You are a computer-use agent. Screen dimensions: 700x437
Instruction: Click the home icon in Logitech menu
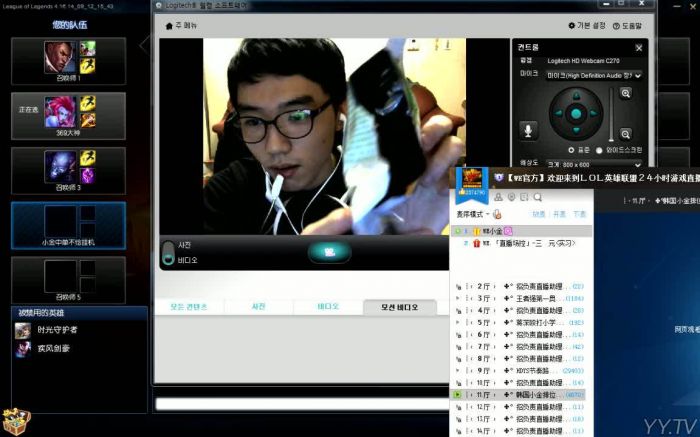(168, 25)
